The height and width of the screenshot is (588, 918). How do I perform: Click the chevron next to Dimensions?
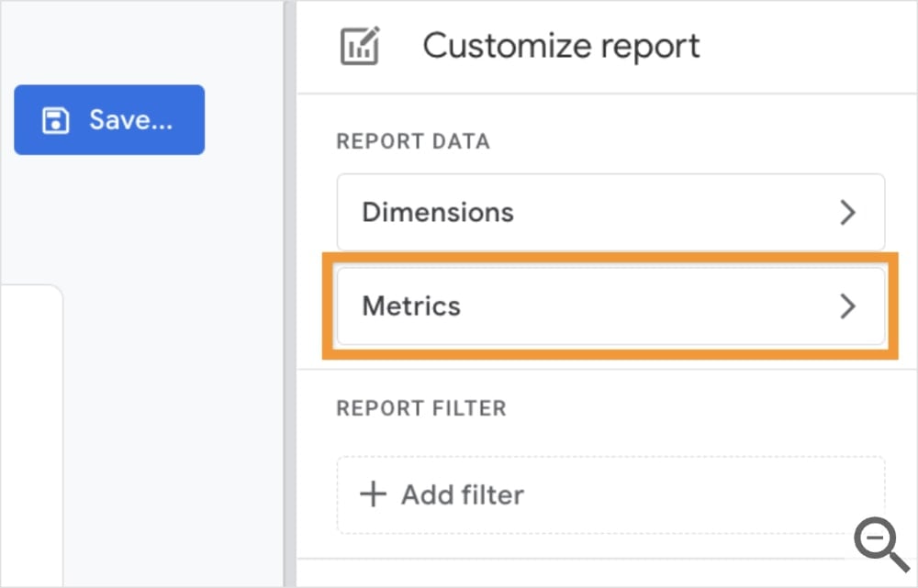pyautogui.click(x=848, y=212)
